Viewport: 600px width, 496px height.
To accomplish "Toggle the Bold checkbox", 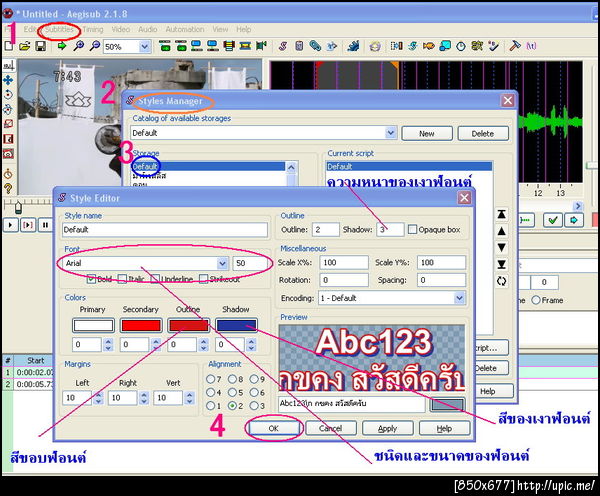I will 91,279.
